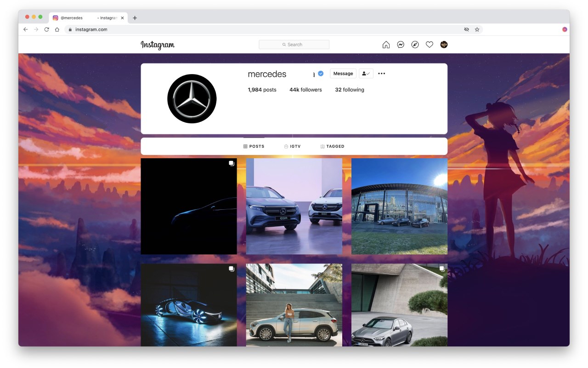This screenshot has height=368, width=588.
Task: Open the Explore compass icon
Action: [415, 45]
